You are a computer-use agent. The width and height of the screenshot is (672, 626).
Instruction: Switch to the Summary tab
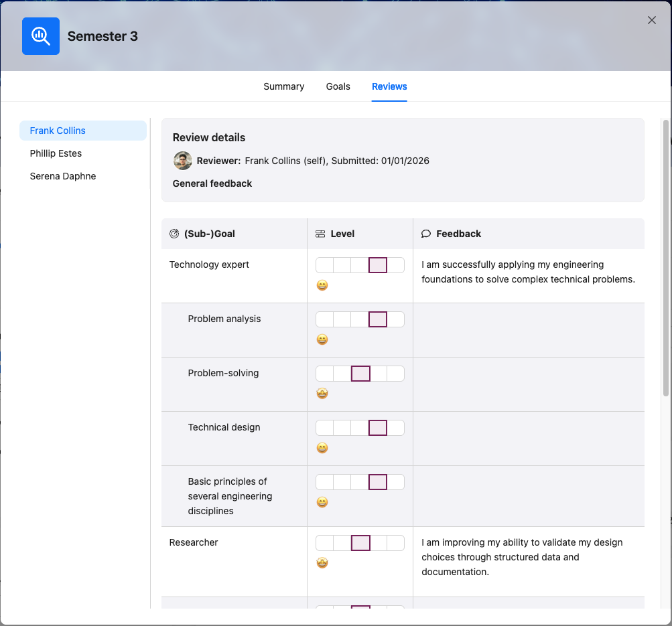point(283,86)
